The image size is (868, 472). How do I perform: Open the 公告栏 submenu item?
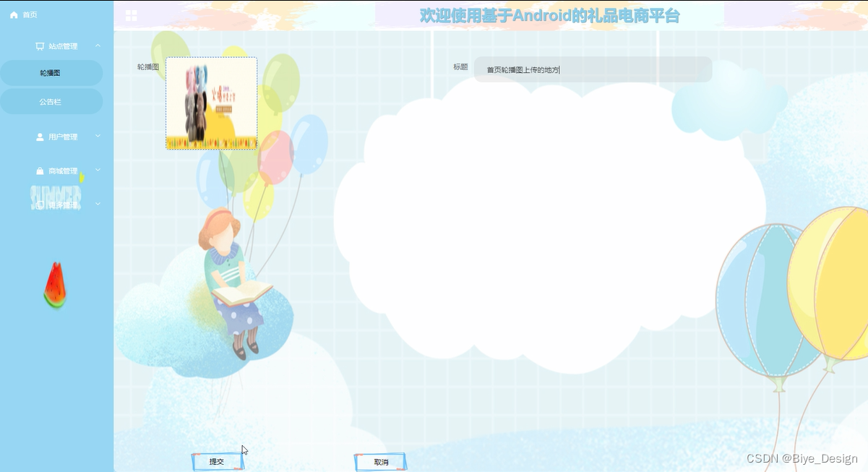tap(51, 102)
